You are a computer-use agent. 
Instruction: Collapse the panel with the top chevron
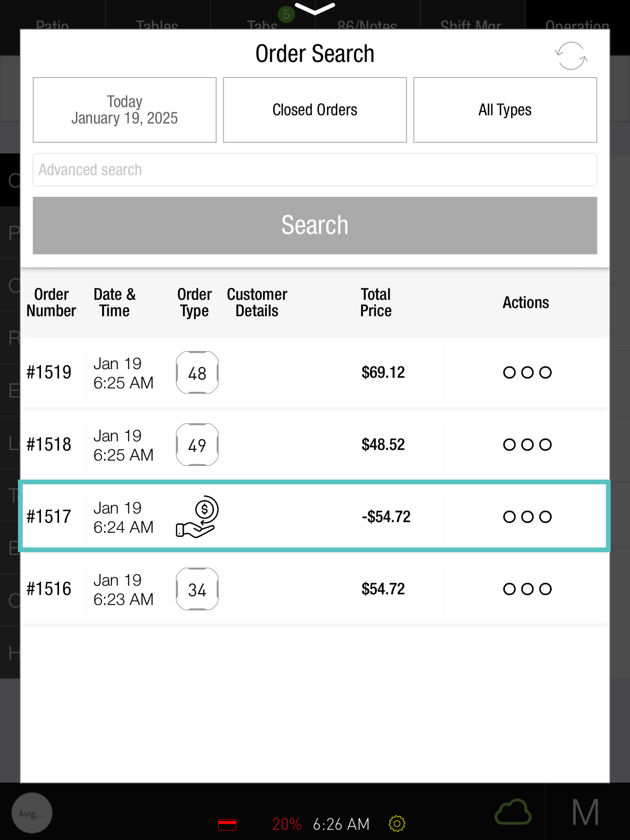315,8
